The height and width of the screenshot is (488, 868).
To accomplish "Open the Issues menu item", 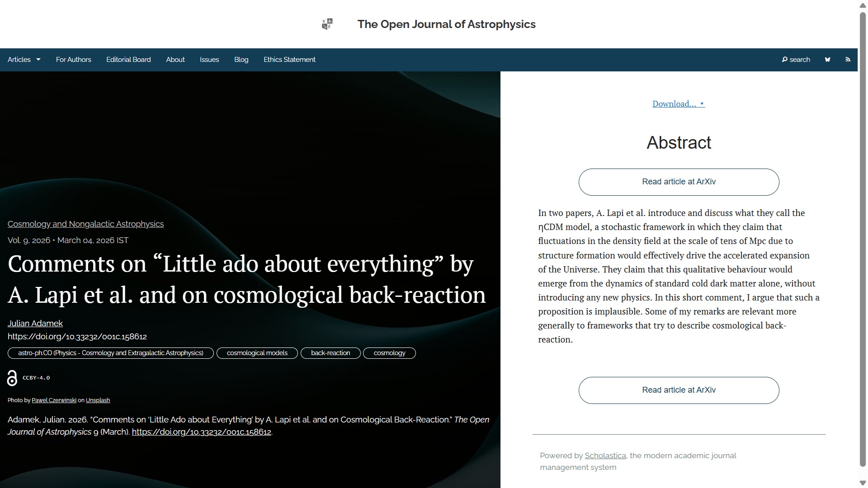I will click(x=209, y=60).
